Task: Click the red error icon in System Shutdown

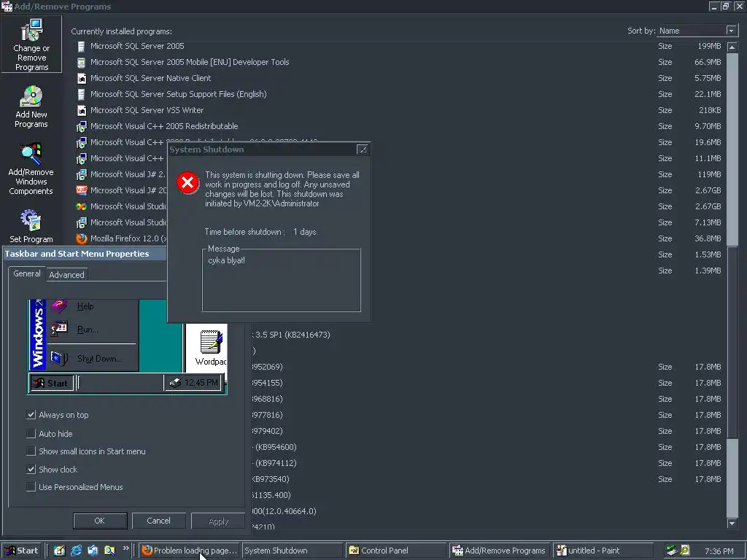Action: point(187,183)
